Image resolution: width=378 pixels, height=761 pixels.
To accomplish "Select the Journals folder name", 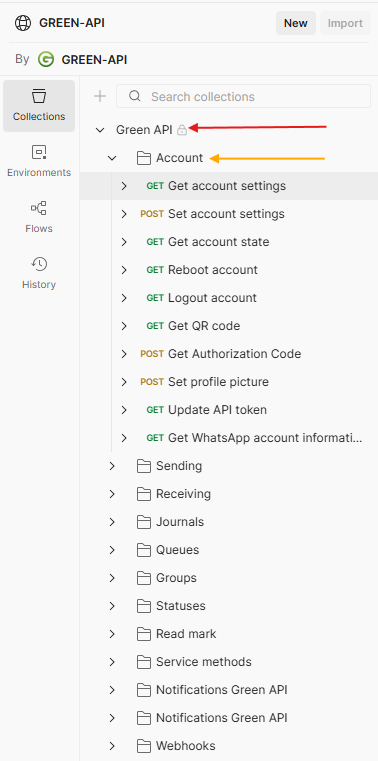I will (x=180, y=522).
